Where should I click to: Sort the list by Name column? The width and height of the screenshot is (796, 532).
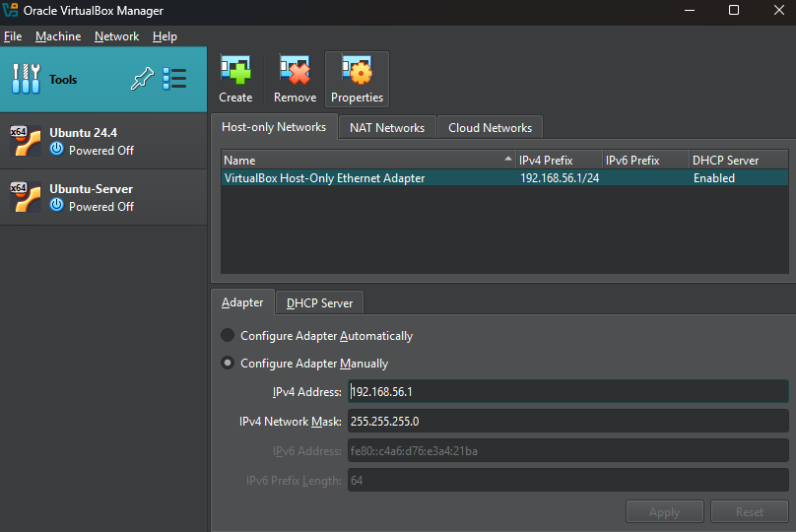(365, 160)
